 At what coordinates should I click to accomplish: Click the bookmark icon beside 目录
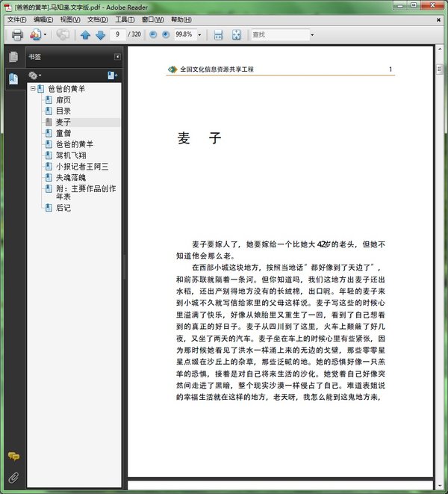(49, 111)
